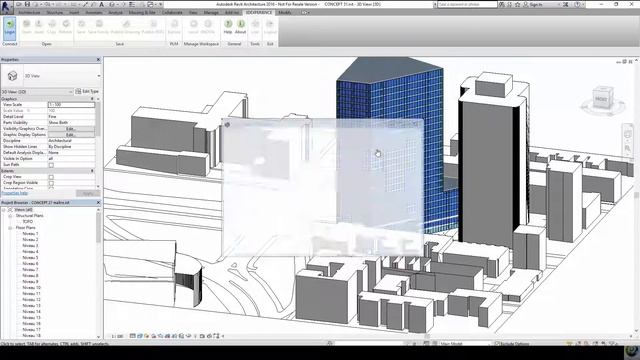Open the Insert ribbon tab
Viewport: 640px width, 360px height.
74,13
